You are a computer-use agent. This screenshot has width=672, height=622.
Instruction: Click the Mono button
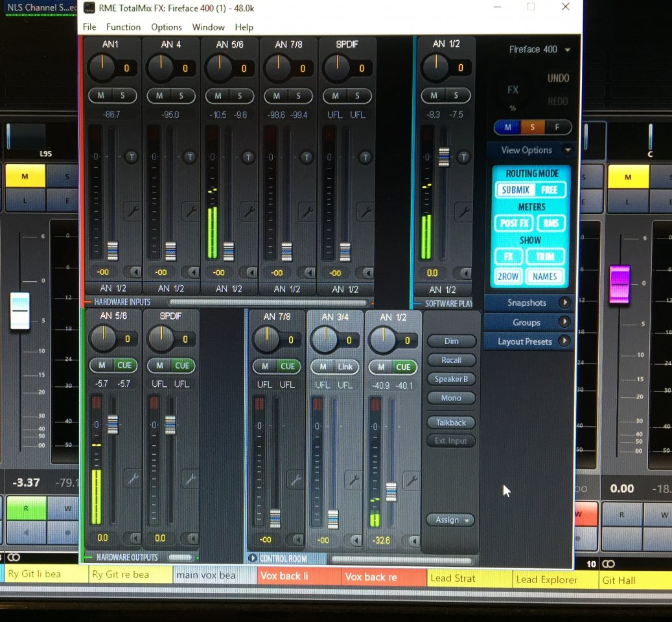451,398
